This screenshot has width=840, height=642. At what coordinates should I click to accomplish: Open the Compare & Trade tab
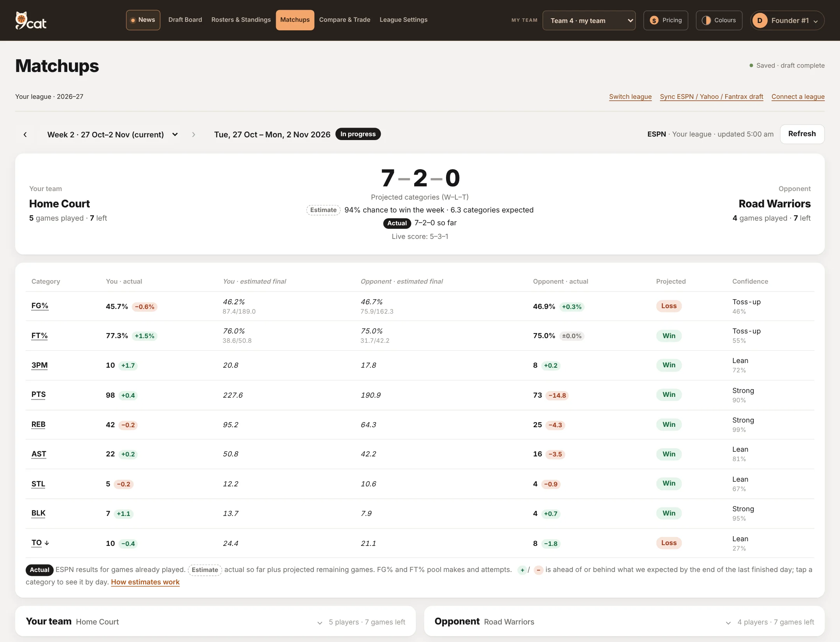345,20
